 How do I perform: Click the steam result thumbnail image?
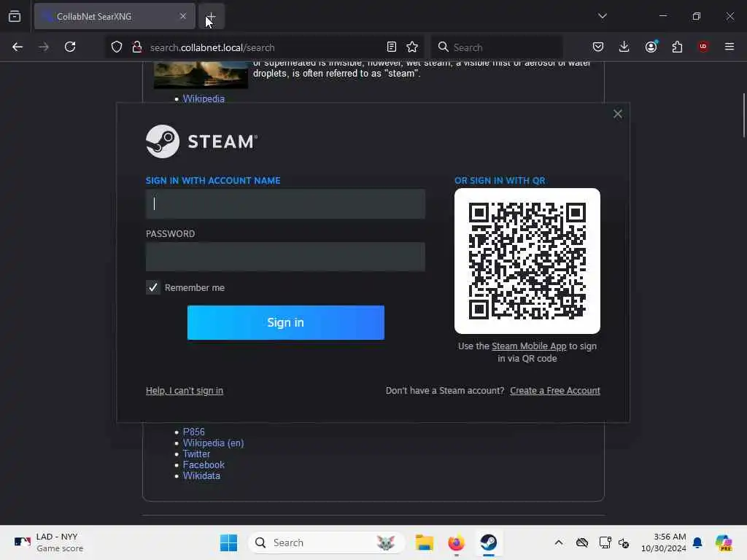(x=201, y=75)
